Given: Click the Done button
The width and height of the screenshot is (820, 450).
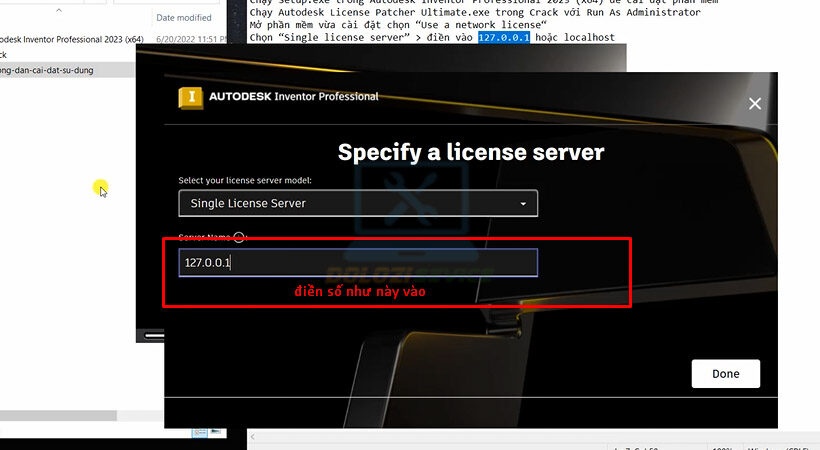Looking at the screenshot, I should [x=725, y=374].
